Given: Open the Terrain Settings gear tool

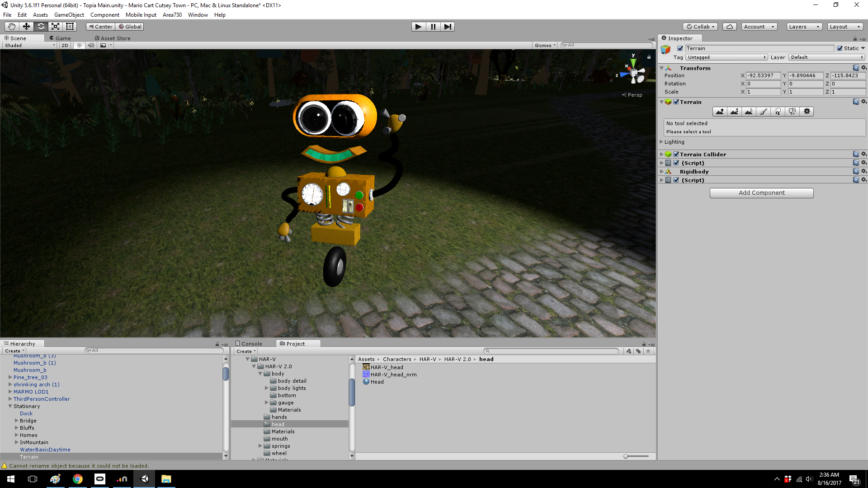Looking at the screenshot, I should point(807,112).
